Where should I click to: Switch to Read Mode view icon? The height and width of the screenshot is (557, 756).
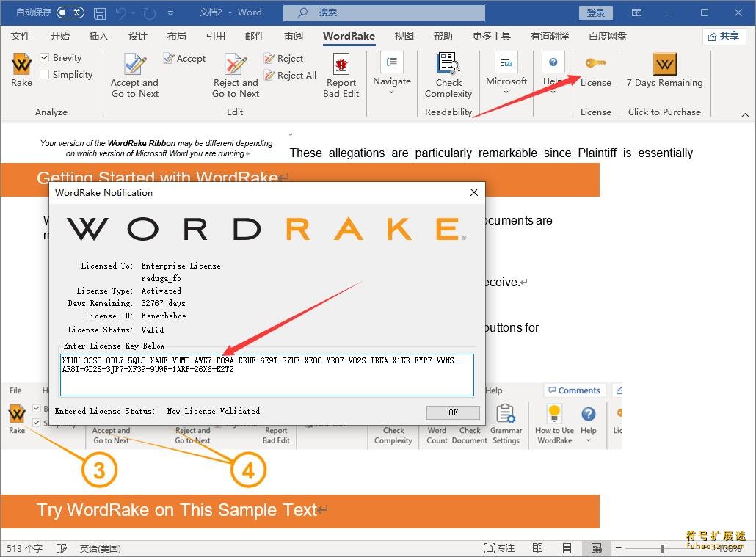pos(537,548)
